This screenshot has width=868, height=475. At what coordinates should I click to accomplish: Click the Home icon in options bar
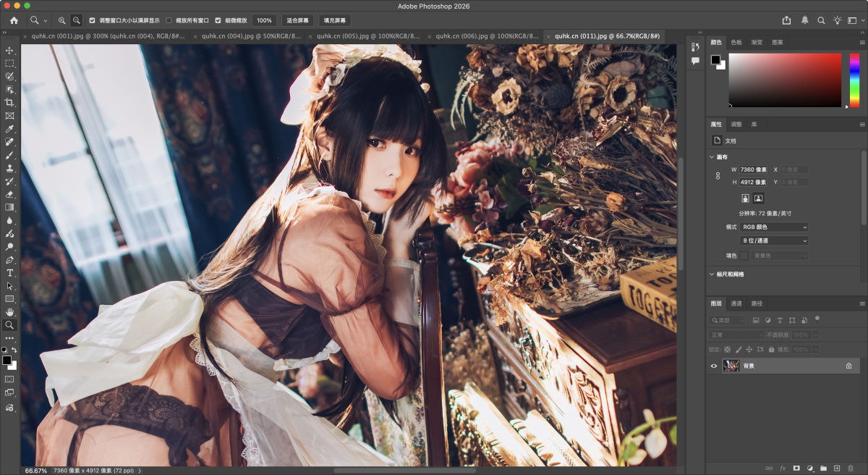point(14,20)
